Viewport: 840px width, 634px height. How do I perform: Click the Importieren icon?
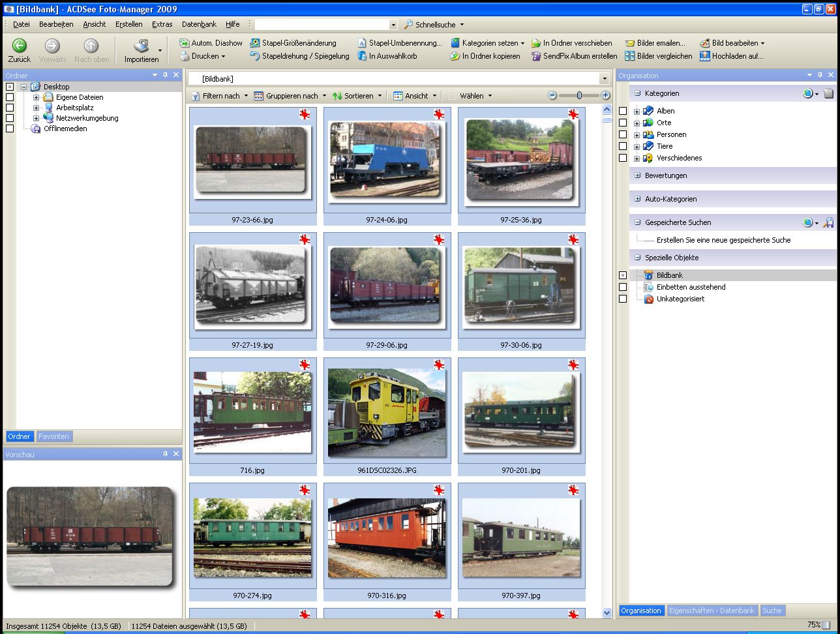(142, 46)
